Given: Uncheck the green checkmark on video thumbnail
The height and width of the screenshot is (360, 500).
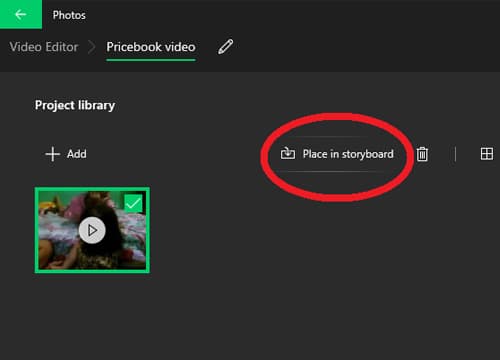Looking at the screenshot, I should [133, 203].
